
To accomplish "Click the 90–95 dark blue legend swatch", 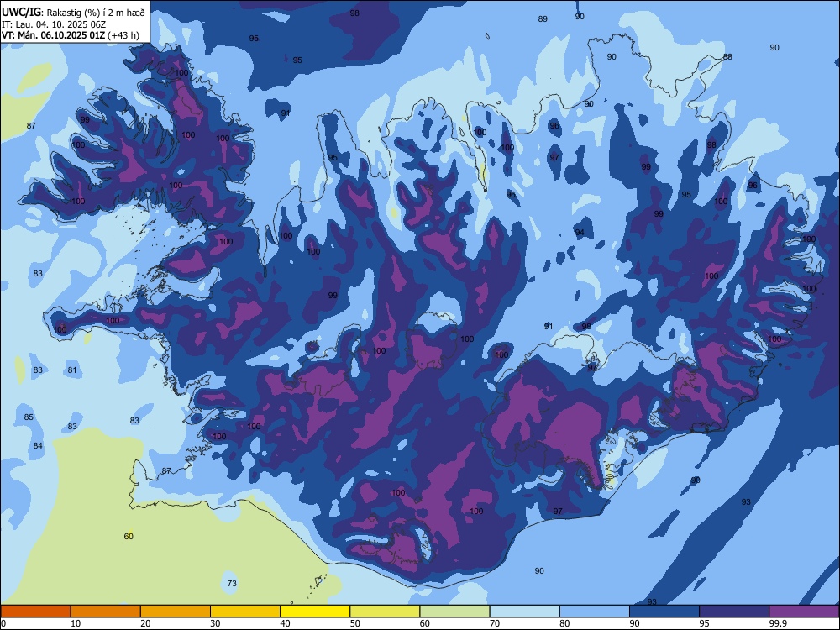I will click(x=664, y=612).
